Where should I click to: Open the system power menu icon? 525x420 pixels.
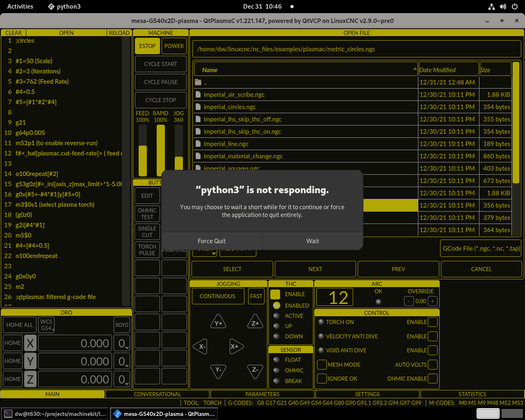pos(515,7)
